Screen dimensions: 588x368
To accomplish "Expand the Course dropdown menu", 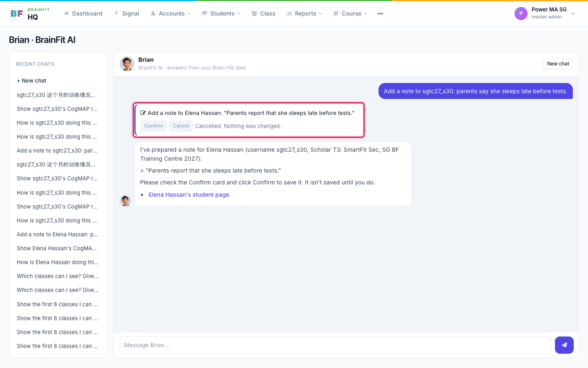I will tap(350, 13).
